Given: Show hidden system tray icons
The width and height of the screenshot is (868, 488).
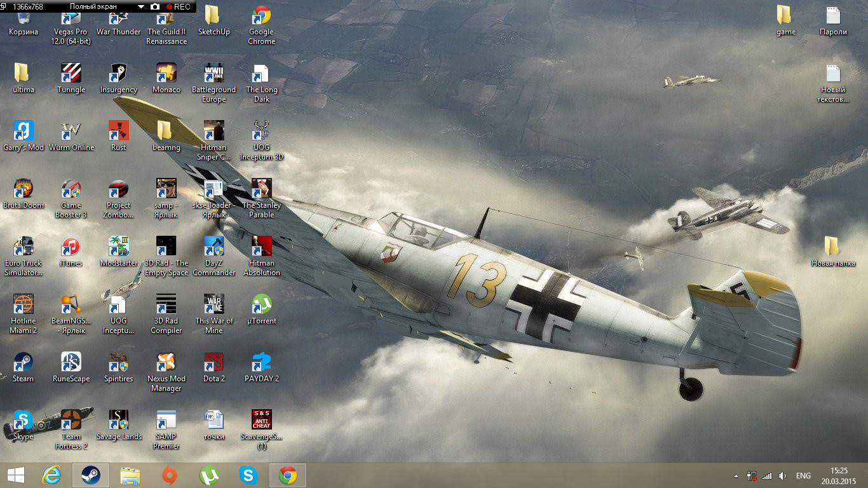Looking at the screenshot, I should [x=736, y=475].
